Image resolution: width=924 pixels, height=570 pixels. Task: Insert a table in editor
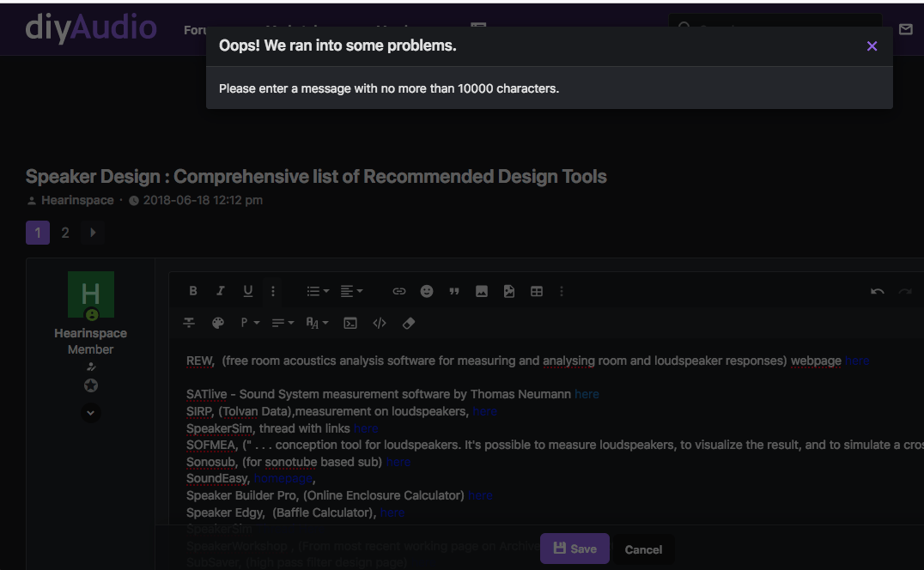coord(536,291)
